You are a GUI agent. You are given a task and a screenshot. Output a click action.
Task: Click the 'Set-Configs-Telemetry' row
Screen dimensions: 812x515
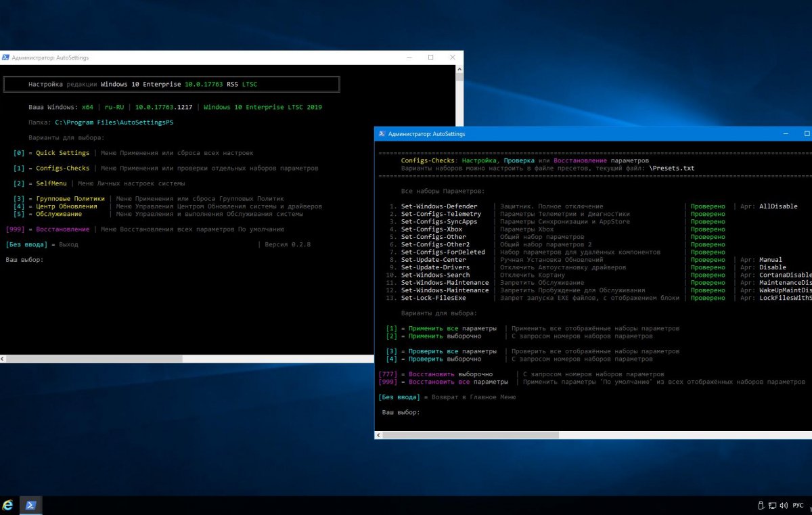pos(556,214)
